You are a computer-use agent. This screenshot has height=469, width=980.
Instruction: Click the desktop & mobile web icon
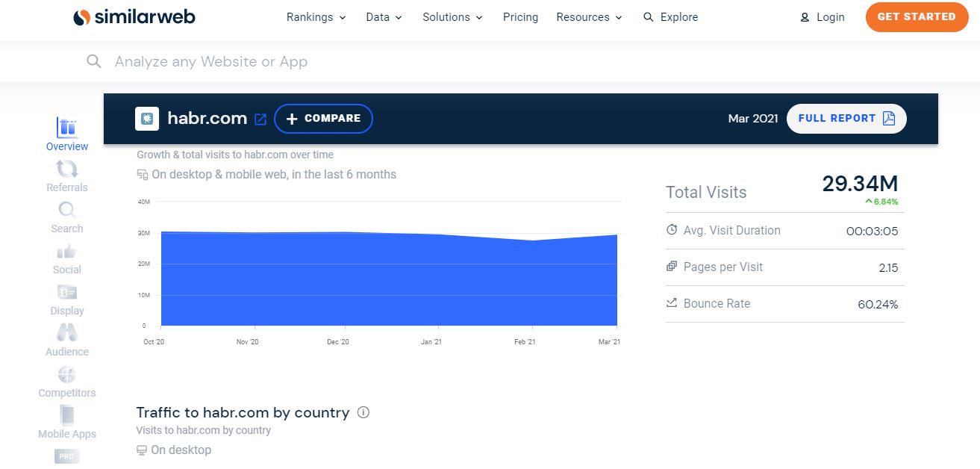tap(143, 175)
